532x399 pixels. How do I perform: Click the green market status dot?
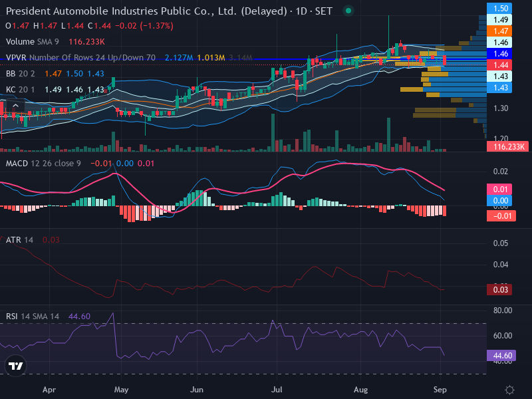(348, 11)
